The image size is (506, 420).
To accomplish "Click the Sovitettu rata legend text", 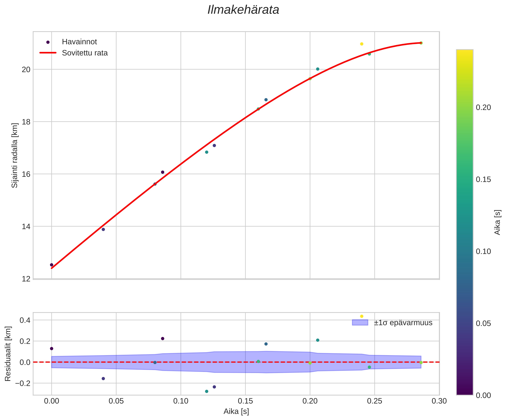I will click(x=85, y=53).
